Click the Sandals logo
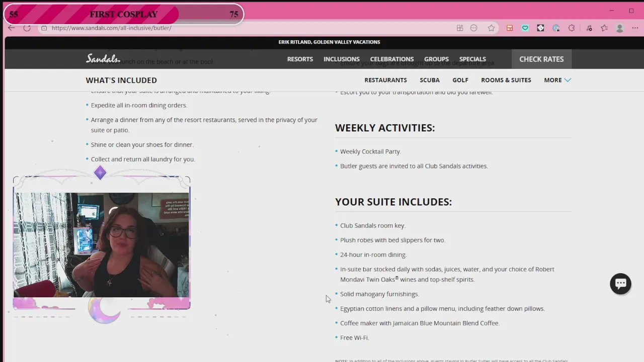Screen dimensions: 644x362 pyautogui.click(x=103, y=59)
